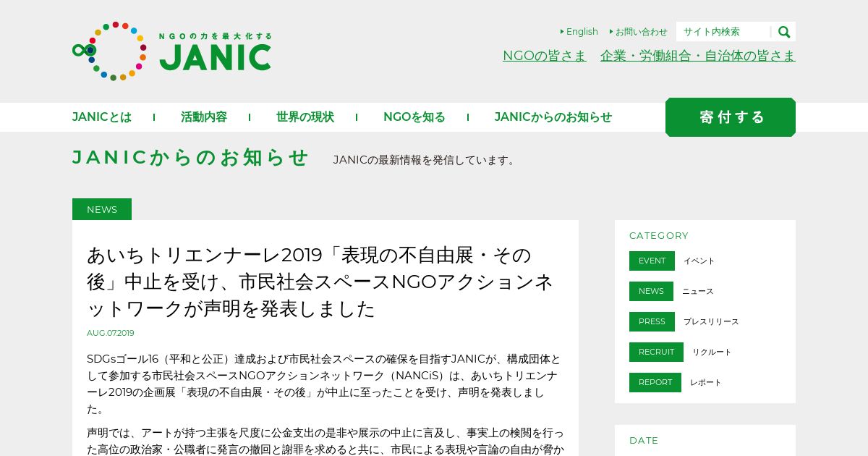
Task: Select the PRESS category badge
Action: 652,321
